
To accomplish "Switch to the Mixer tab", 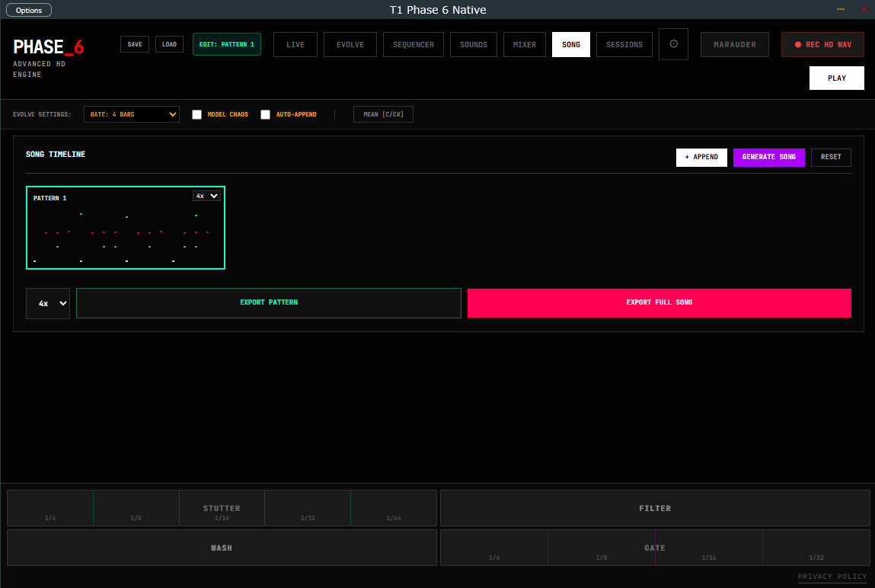I will (525, 45).
